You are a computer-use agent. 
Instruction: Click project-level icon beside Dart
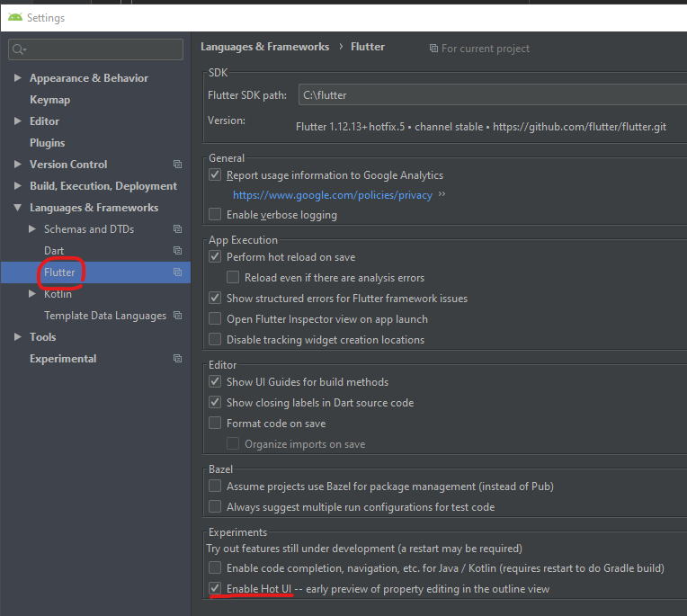(x=177, y=251)
